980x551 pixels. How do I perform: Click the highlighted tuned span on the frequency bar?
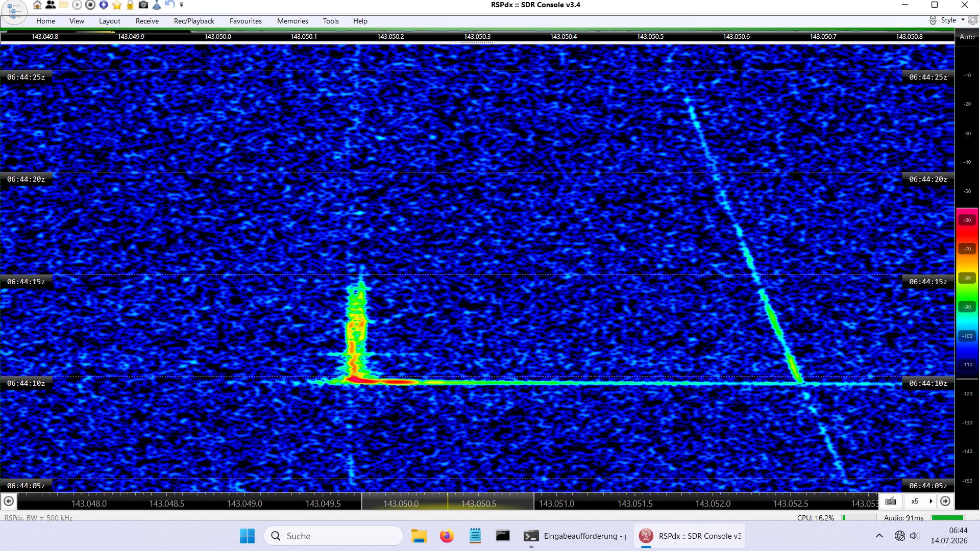tap(448, 502)
